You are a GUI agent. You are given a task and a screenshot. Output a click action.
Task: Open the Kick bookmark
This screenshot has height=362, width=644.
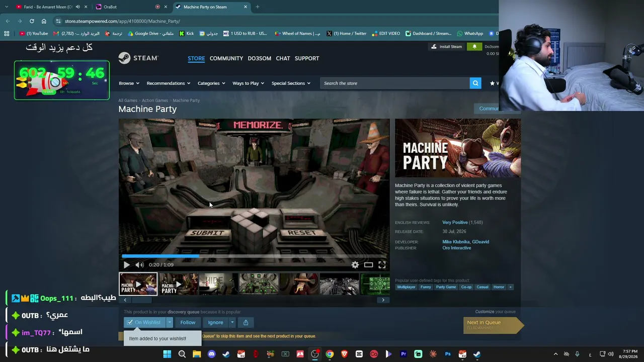pyautogui.click(x=186, y=34)
